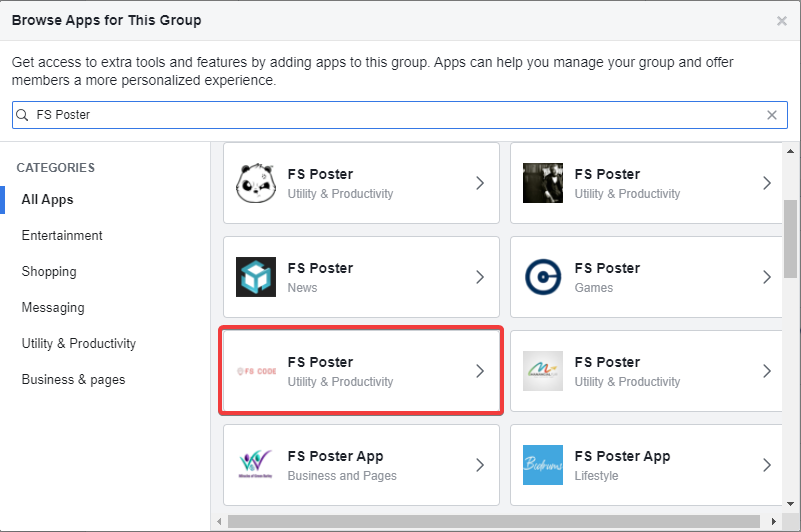Clear the FS Poster search text
The image size is (801, 532).
pyautogui.click(x=772, y=115)
